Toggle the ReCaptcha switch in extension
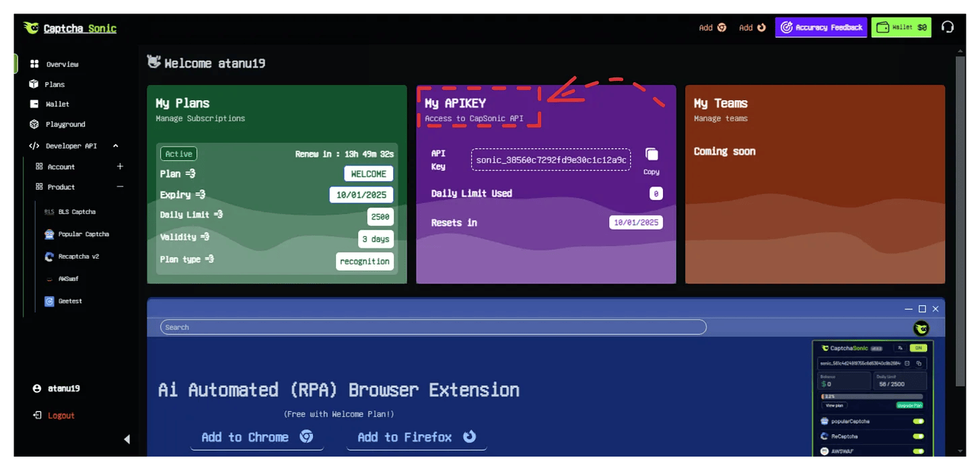Image resolution: width=980 pixels, height=470 pixels. point(917,436)
